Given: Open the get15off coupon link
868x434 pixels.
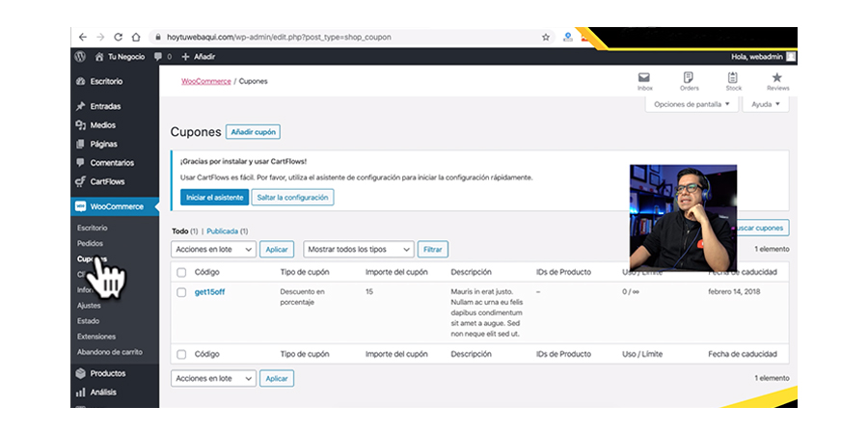Looking at the screenshot, I should [210, 292].
